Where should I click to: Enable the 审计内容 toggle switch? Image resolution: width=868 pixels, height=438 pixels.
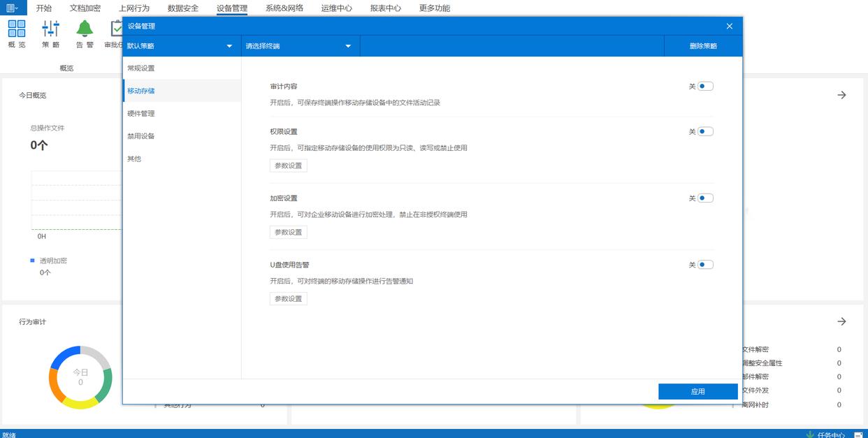[705, 86]
